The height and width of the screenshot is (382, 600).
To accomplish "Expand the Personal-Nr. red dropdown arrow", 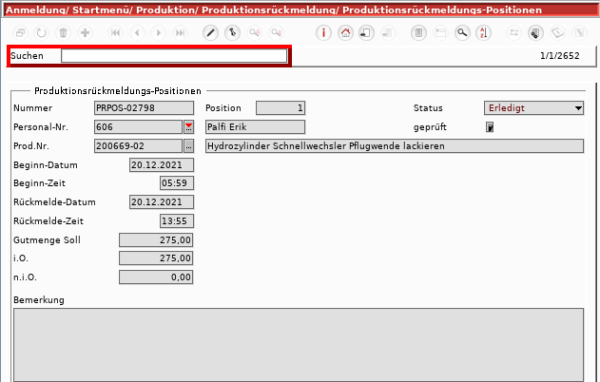I will tap(189, 127).
